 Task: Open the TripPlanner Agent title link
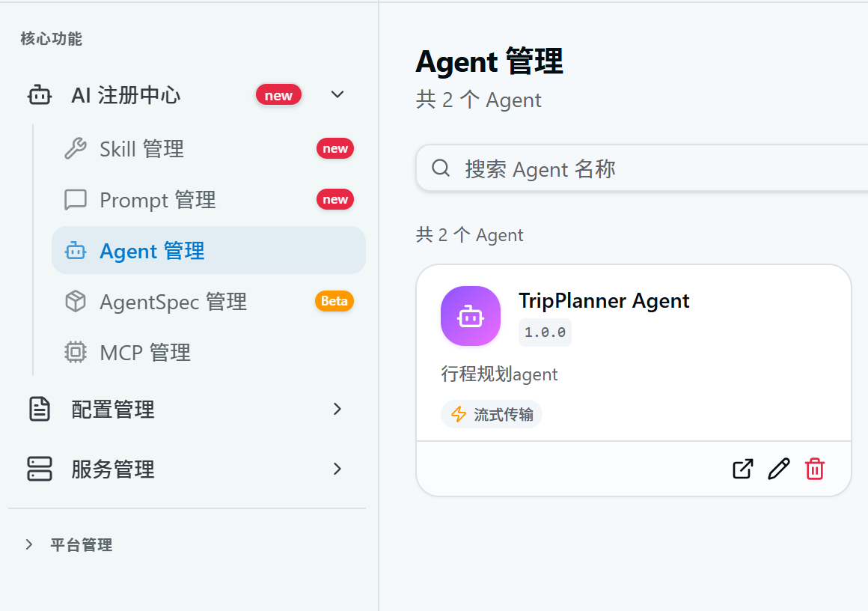pos(604,301)
